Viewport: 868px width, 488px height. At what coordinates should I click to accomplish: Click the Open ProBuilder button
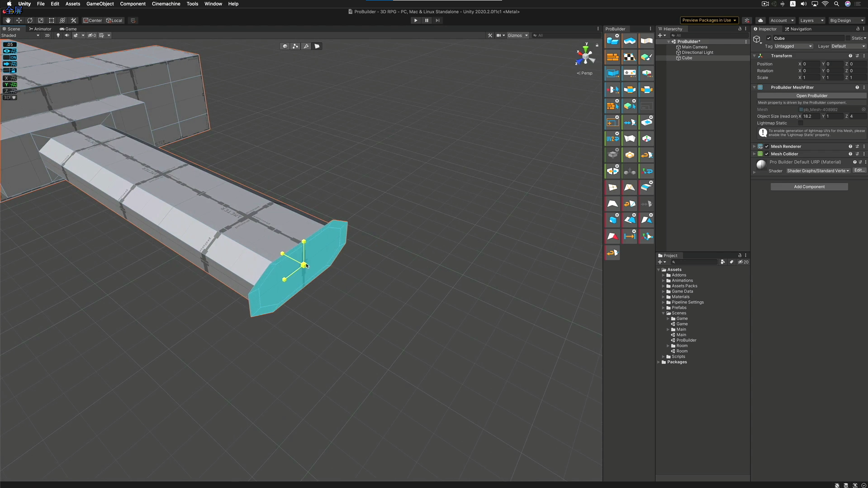point(811,96)
